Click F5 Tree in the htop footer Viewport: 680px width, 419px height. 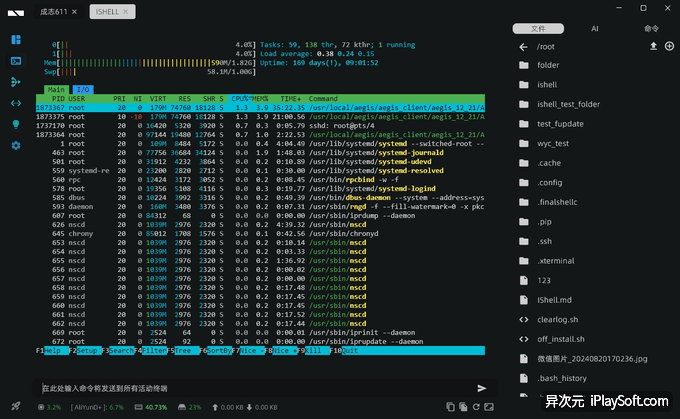183,350
